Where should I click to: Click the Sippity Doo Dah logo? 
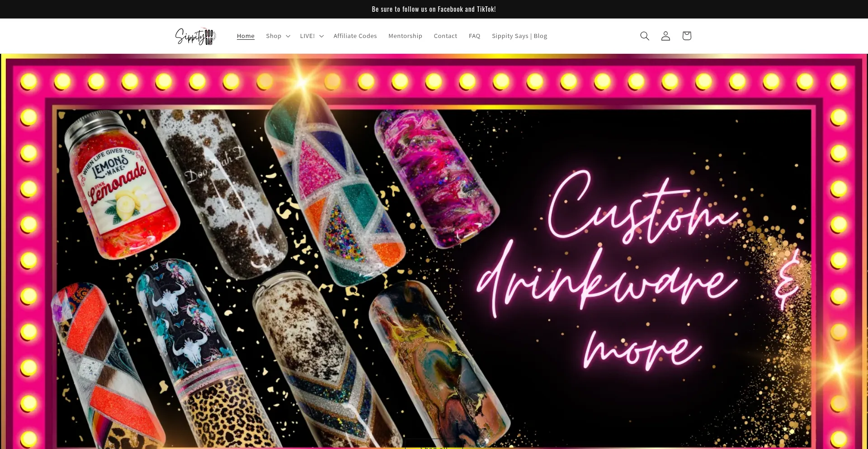196,36
